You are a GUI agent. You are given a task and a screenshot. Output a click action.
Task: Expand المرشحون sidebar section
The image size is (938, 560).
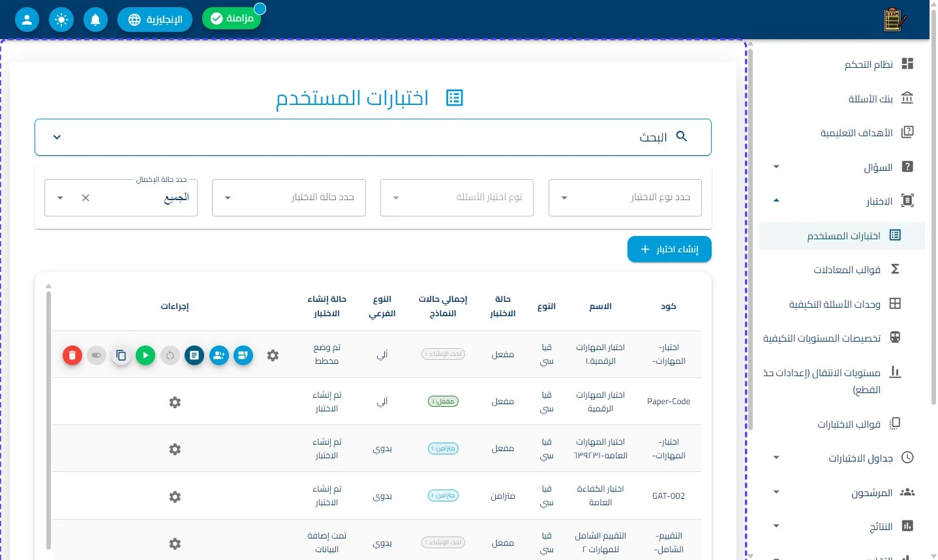[842, 492]
